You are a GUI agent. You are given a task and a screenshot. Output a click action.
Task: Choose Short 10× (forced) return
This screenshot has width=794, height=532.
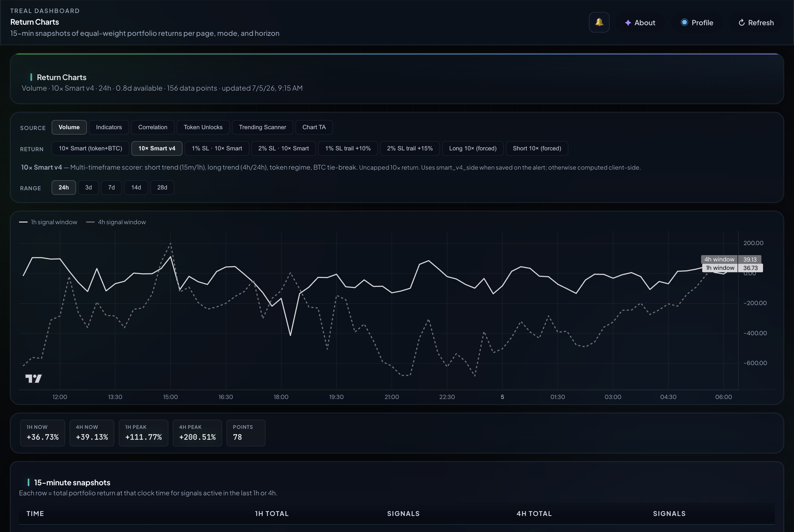click(537, 148)
